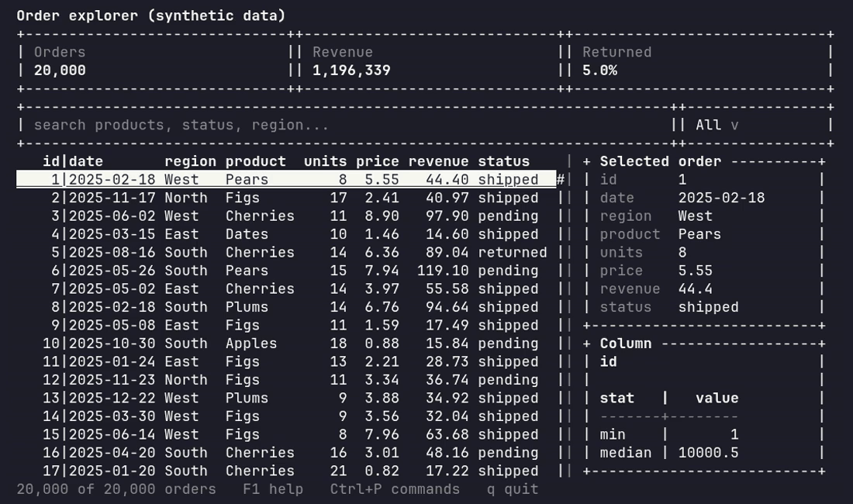853x504 pixels.
Task: Select order row 13 dated 2025-12-22
Action: click(286, 398)
